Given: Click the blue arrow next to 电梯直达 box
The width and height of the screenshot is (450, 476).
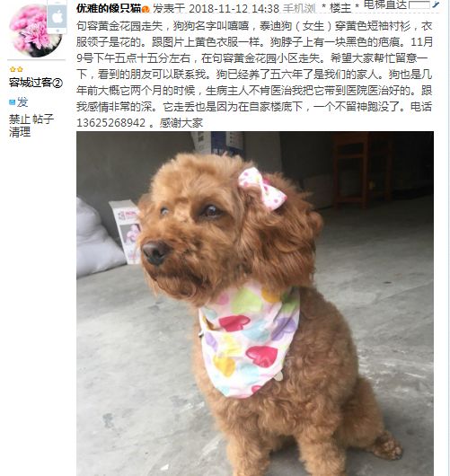Looking at the screenshot, I should 436,4.
